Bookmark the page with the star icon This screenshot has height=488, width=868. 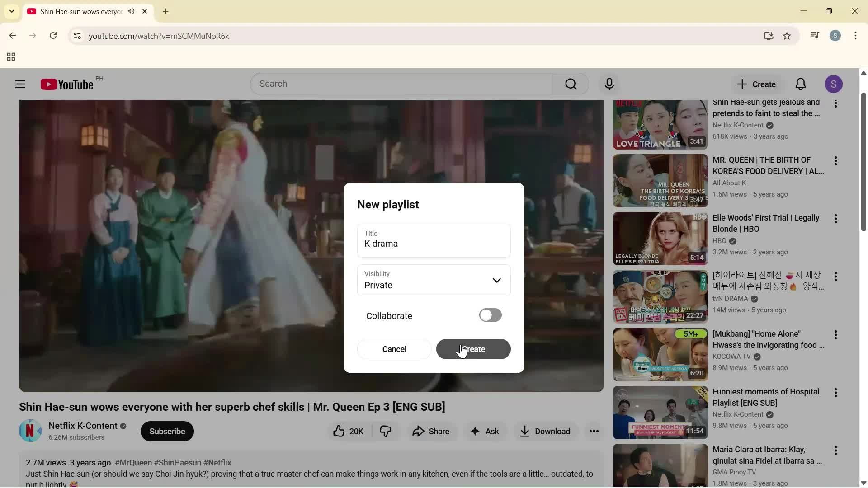[787, 36]
